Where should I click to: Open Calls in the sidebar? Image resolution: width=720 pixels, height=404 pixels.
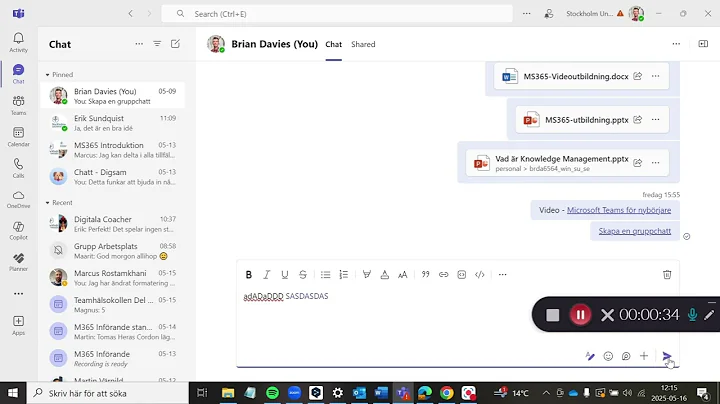coord(18,168)
